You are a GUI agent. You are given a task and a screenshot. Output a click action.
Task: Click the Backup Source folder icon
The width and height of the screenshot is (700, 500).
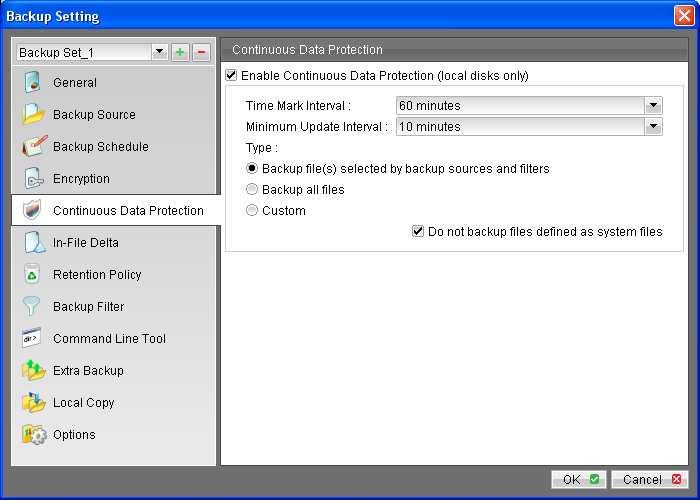tap(34, 115)
